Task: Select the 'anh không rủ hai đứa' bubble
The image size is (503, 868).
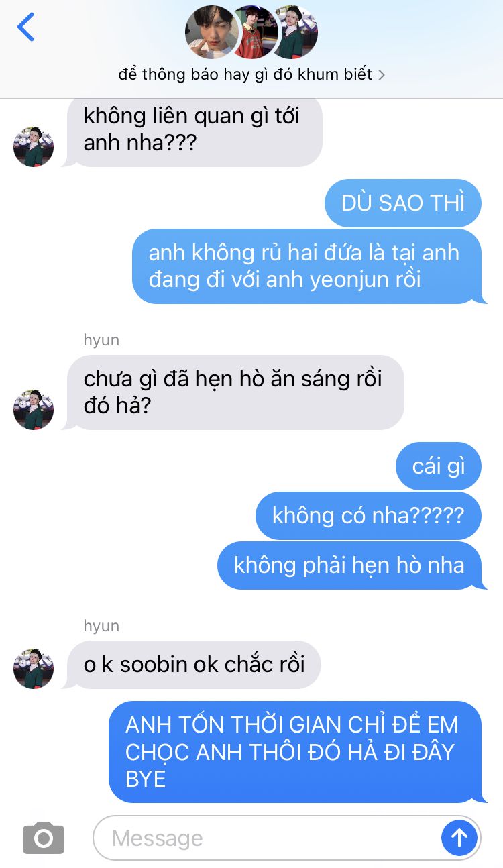Action: pyautogui.click(x=307, y=266)
